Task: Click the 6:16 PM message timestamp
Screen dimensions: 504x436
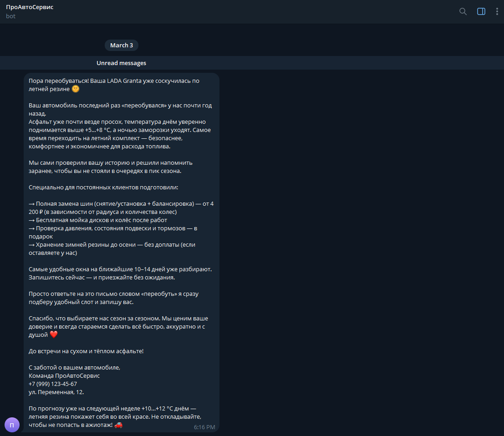Action: point(204,427)
